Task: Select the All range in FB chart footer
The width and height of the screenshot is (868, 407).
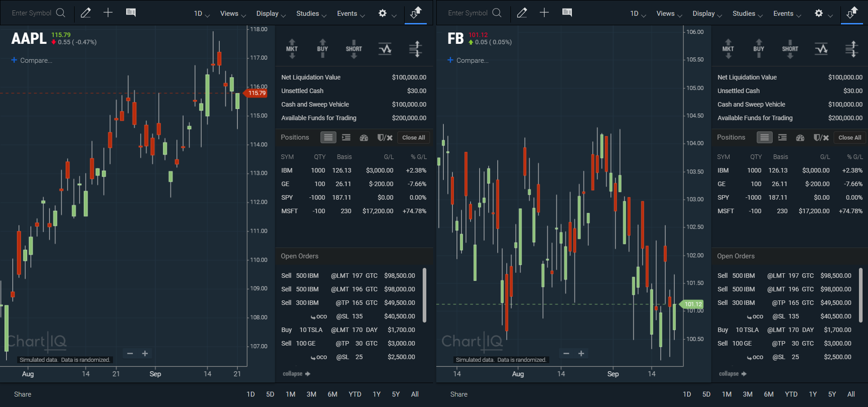Action: [851, 394]
